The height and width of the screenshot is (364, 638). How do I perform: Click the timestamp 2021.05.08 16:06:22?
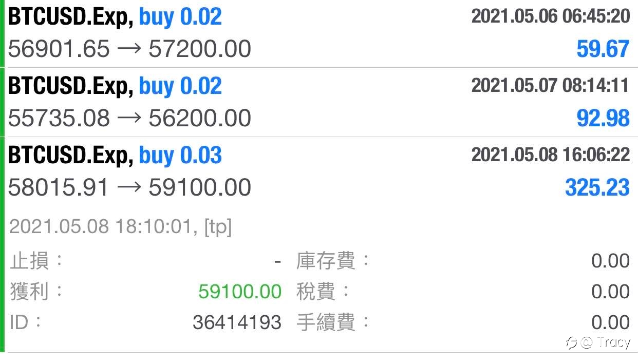pos(550,155)
